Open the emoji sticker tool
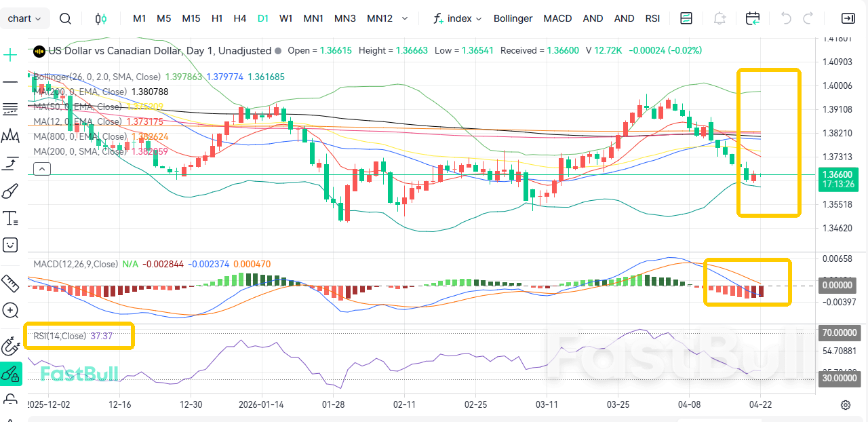 [9, 245]
